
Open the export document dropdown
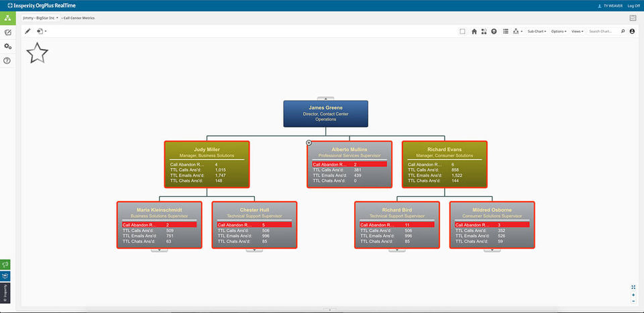42,32
